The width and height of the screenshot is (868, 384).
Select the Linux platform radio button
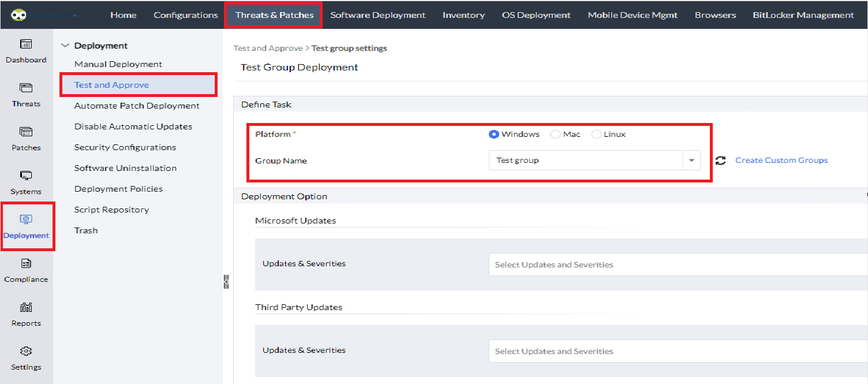click(596, 135)
